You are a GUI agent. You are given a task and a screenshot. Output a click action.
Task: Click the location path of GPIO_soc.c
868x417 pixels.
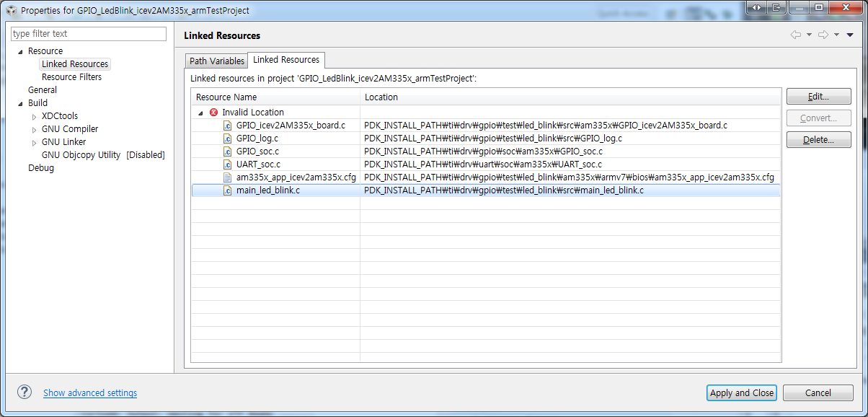pos(484,152)
